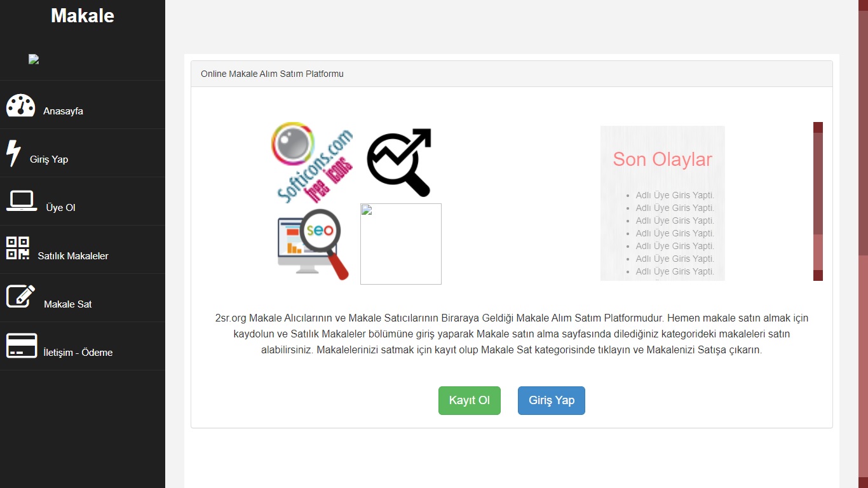Select the Anasayfa speedometer icon

click(20, 105)
